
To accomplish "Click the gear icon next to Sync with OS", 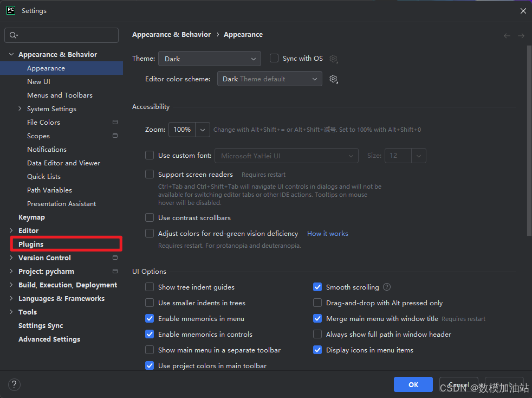I will tap(334, 59).
